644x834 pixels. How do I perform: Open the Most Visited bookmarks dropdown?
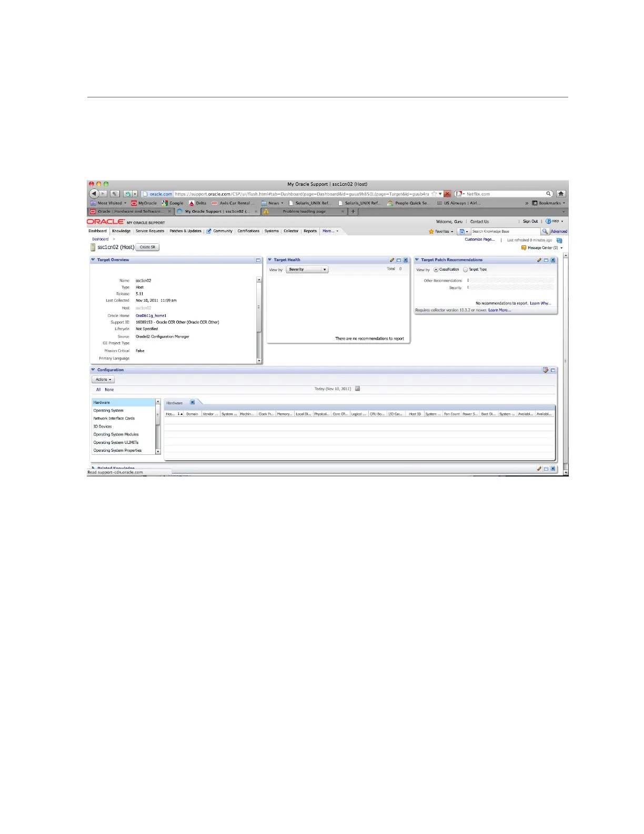[108, 203]
